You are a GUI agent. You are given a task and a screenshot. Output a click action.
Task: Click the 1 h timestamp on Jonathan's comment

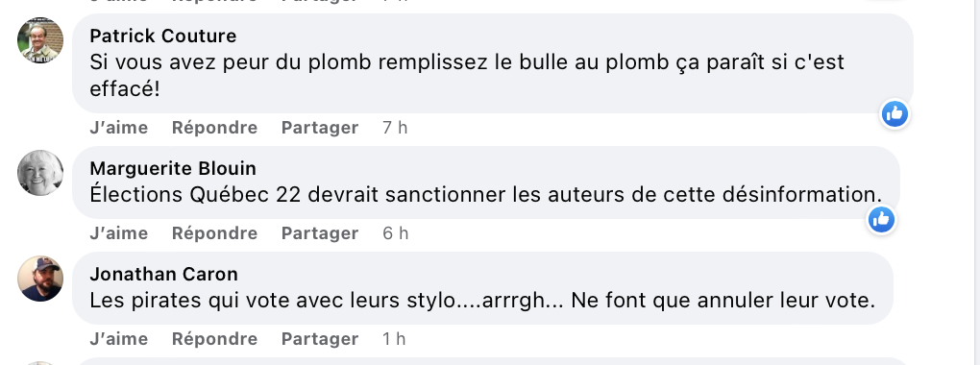(x=394, y=339)
